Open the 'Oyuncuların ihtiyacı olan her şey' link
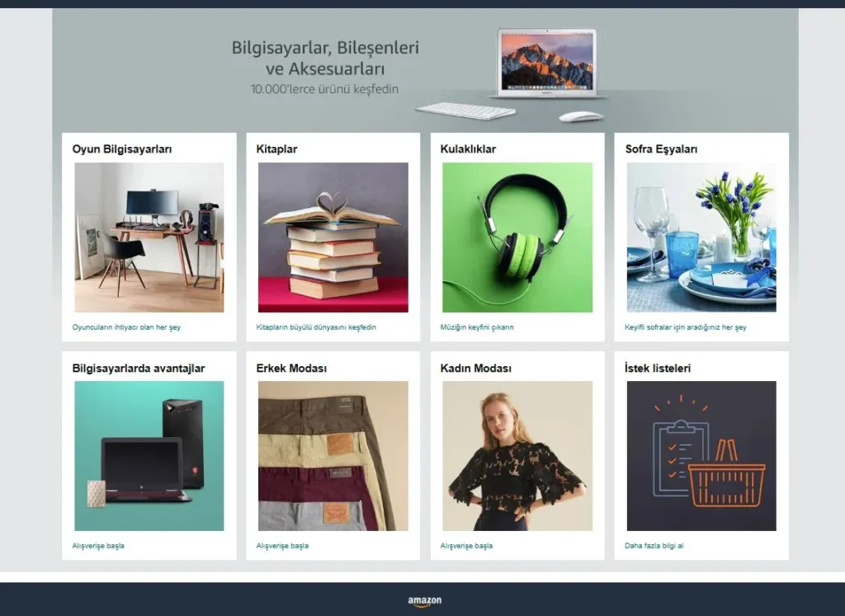This screenshot has height=616, width=845. pos(126,327)
